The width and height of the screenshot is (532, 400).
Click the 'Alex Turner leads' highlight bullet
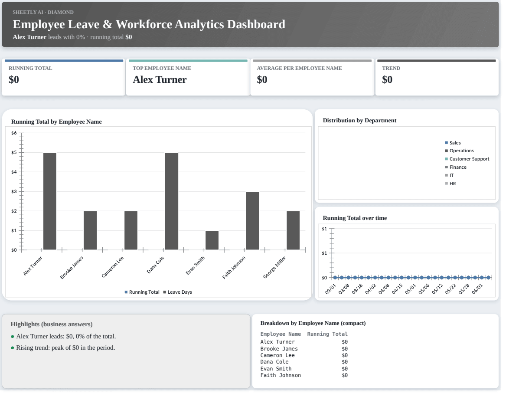(63, 336)
